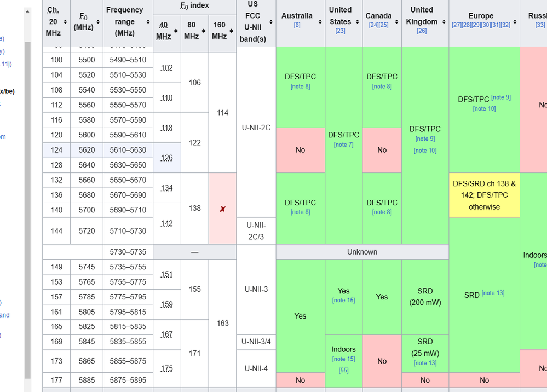The image size is (547, 392).
Task: Sort the United States column
Action: tap(356, 22)
